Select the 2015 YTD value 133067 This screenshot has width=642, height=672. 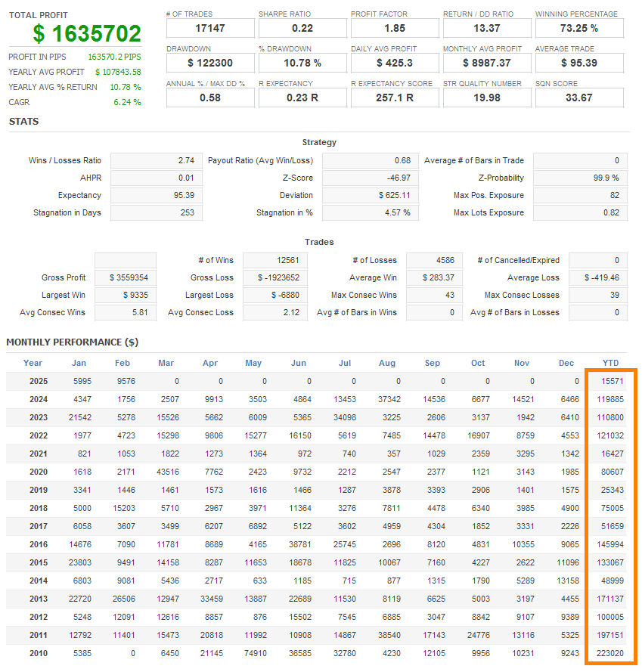coord(610,562)
